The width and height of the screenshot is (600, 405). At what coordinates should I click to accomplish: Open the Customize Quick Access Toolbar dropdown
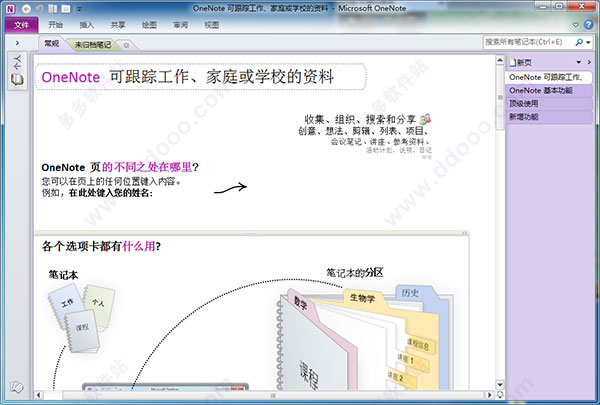tap(79, 9)
